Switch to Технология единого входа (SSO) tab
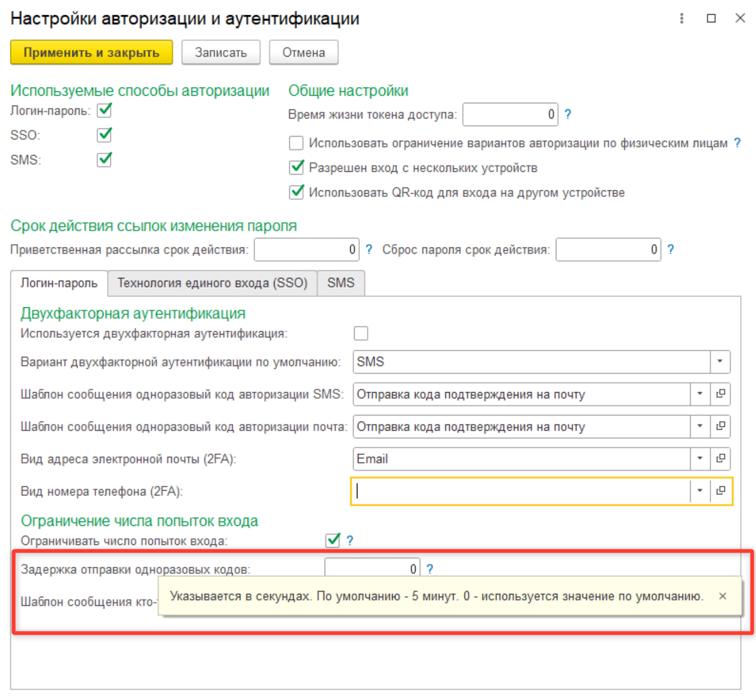Screen dimensions: 756x700 pyautogui.click(x=212, y=283)
